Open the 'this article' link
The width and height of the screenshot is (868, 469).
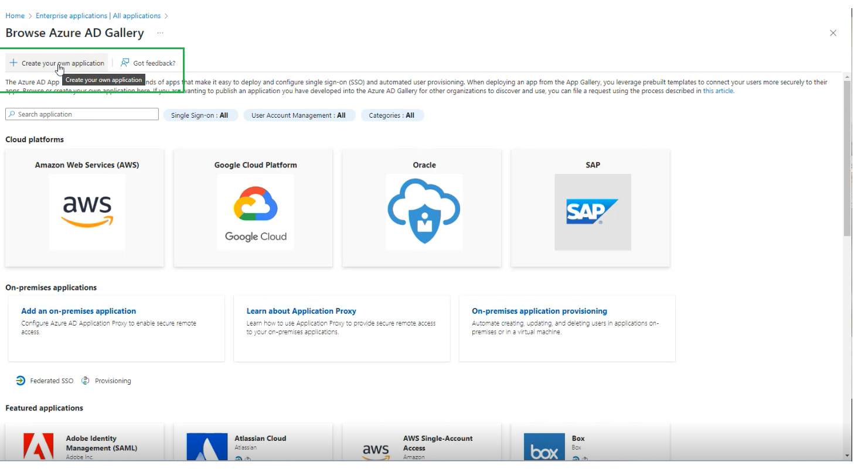pos(718,91)
